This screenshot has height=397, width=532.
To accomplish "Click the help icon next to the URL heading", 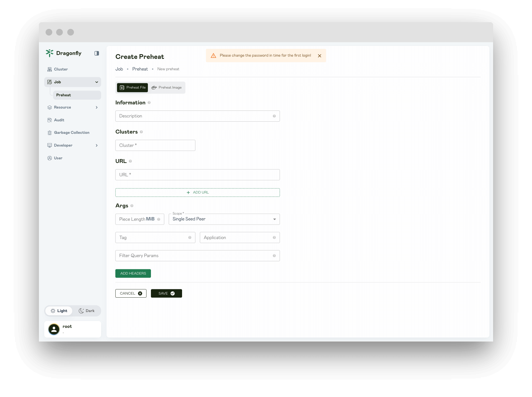I will pos(130,161).
